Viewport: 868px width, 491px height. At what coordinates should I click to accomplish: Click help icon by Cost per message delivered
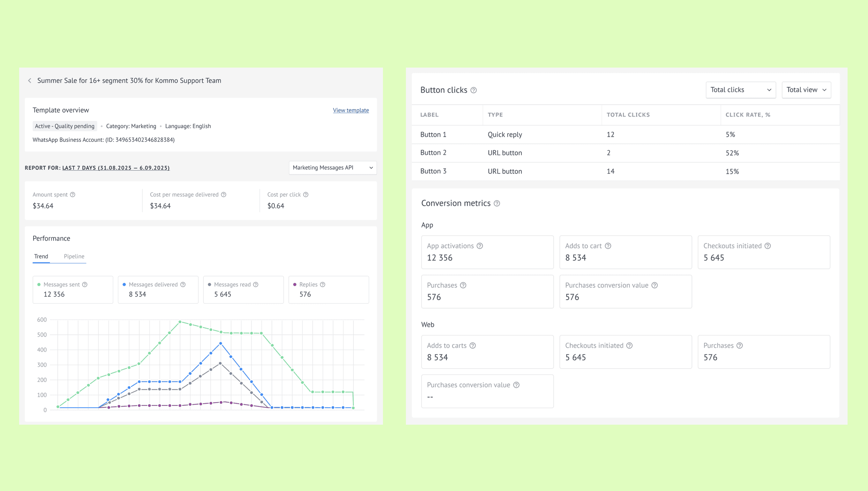pyautogui.click(x=223, y=194)
